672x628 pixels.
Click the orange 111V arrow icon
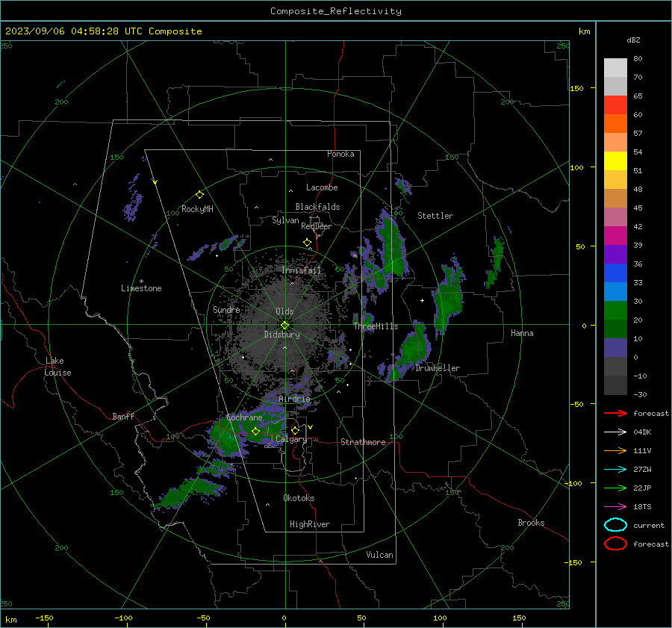[615, 450]
